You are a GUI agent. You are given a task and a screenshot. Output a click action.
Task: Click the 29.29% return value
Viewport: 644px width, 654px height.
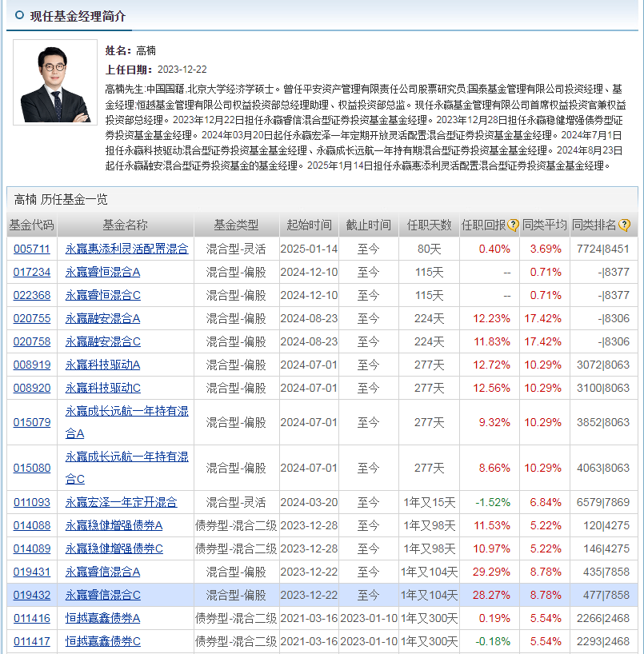pos(491,572)
